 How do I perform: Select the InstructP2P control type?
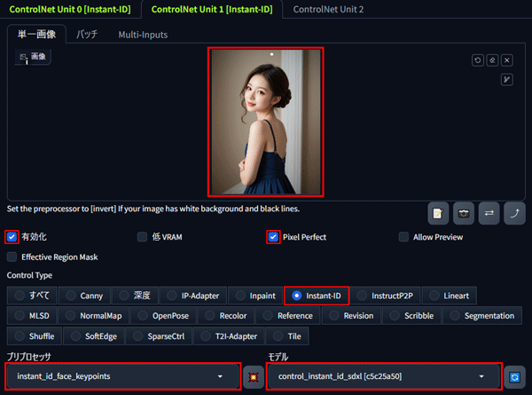tap(386, 296)
